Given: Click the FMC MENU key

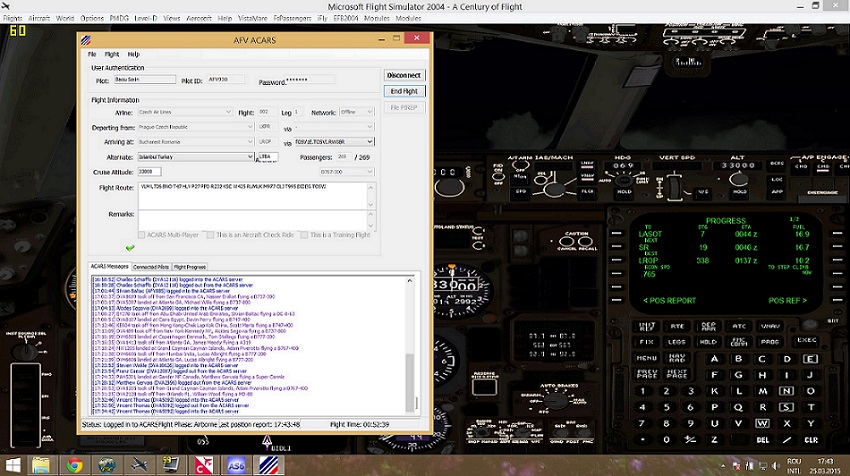Looking at the screenshot, I should tap(646, 358).
